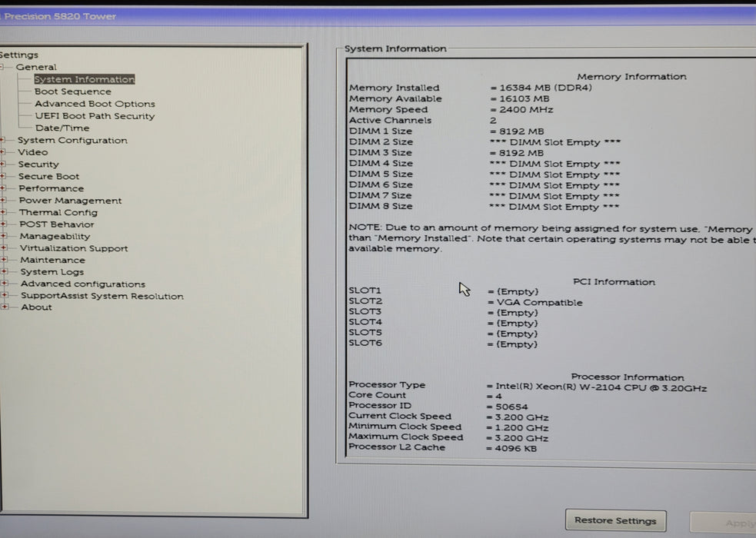Click the Memory Installed 16384 MB value

pos(541,88)
